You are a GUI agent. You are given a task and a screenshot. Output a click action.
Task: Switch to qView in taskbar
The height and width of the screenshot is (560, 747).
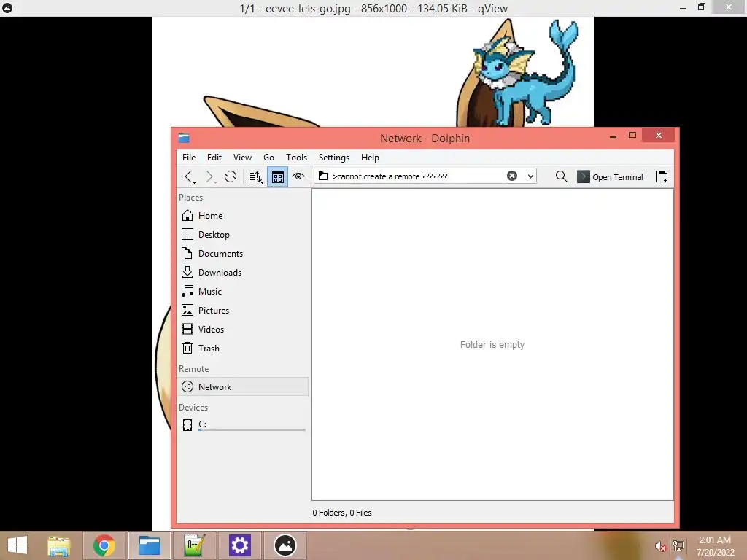pyautogui.click(x=285, y=545)
